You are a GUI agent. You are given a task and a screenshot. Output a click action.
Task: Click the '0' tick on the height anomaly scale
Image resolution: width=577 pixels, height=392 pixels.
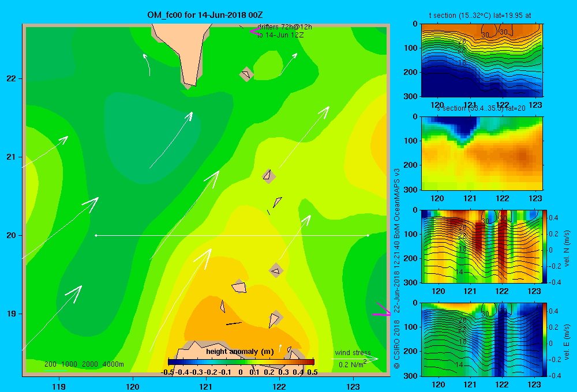coord(240,372)
